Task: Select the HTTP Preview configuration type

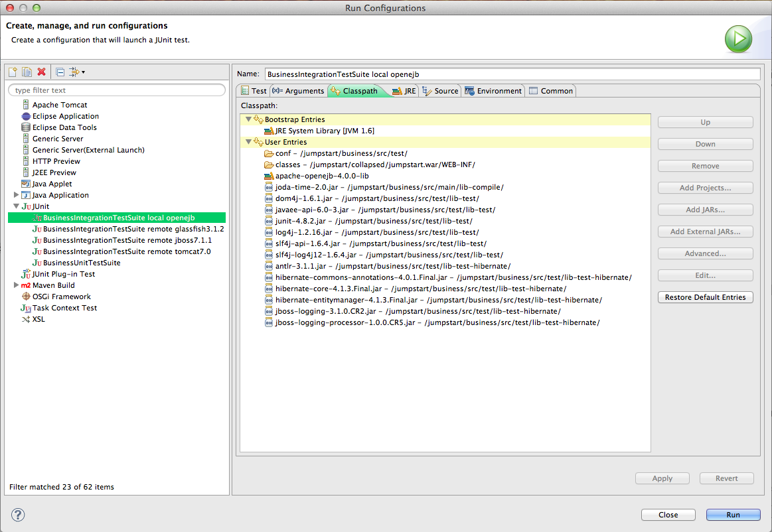Action: (51, 161)
